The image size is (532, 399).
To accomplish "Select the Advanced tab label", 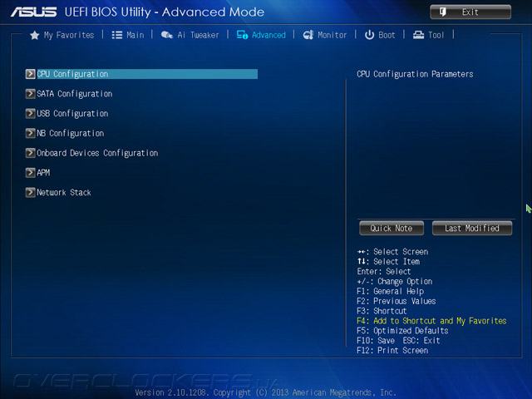I will click(268, 35).
